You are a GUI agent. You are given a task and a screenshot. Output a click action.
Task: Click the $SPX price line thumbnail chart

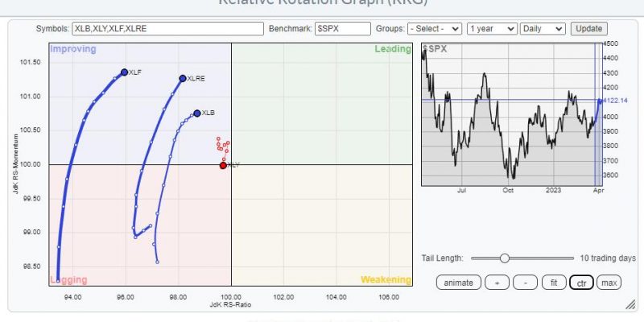[x=512, y=114]
